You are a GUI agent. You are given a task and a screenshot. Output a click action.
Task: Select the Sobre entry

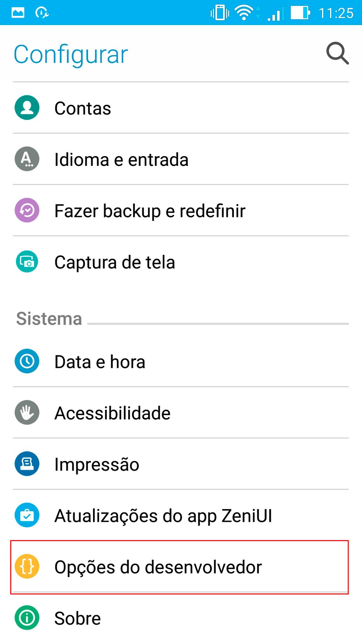click(x=77, y=619)
